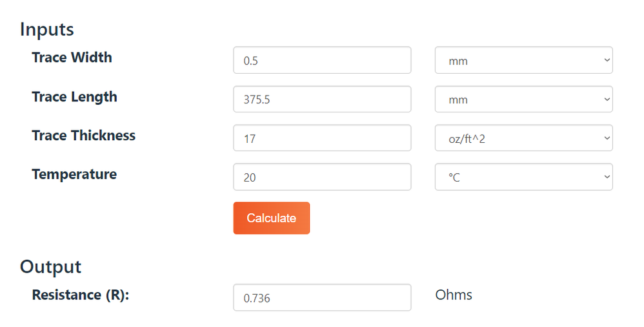The width and height of the screenshot is (644, 327).
Task: Open the Trace Width unit dropdown
Action: tap(523, 60)
